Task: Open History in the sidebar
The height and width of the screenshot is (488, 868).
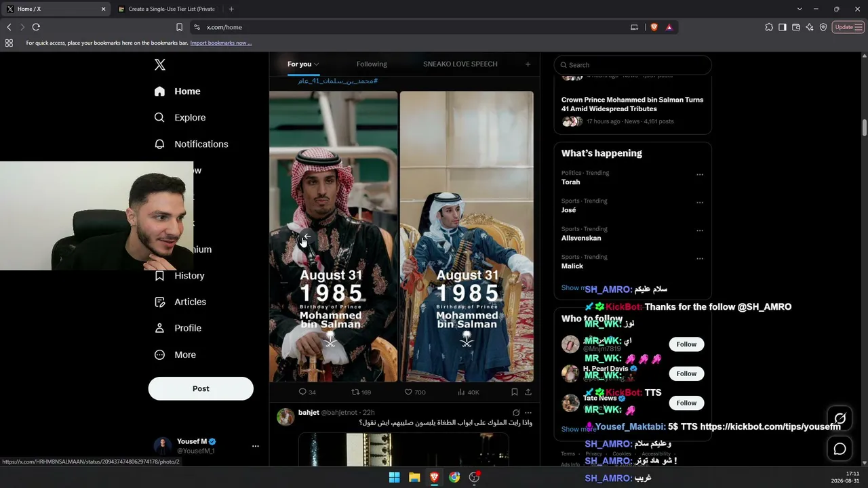Action: [180, 276]
